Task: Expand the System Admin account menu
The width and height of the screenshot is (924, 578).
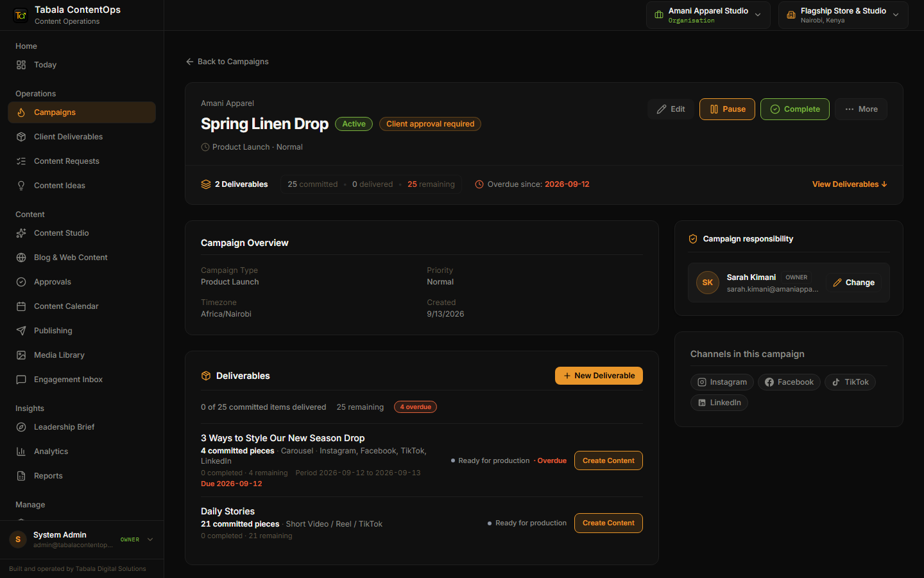Action: (x=81, y=539)
